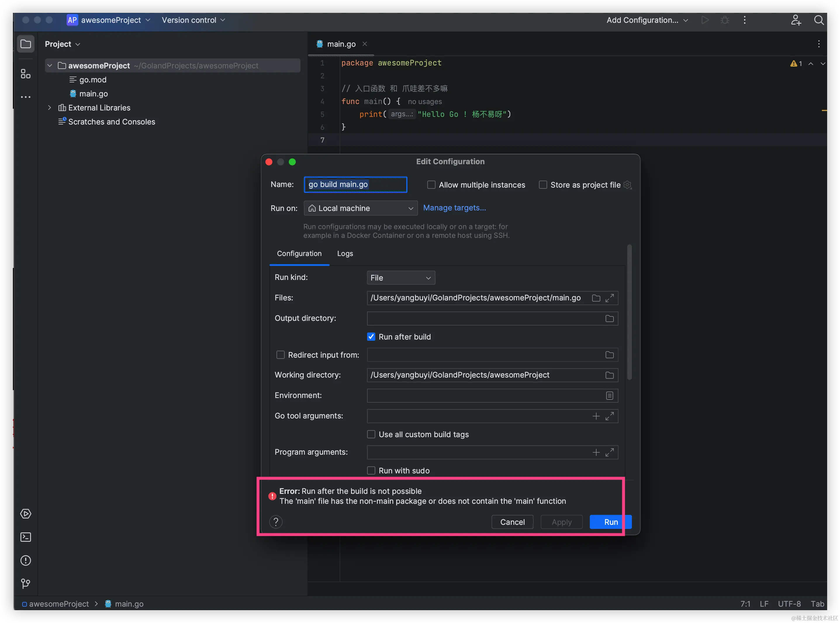Open Run on Local machine dropdown
Viewport: 840px width, 623px height.
[360, 208]
